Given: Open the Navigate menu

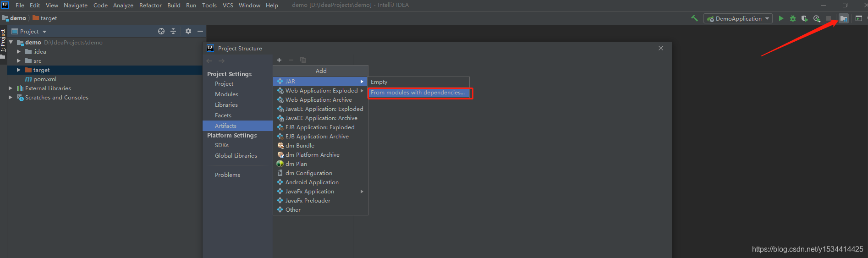Looking at the screenshot, I should [76, 5].
